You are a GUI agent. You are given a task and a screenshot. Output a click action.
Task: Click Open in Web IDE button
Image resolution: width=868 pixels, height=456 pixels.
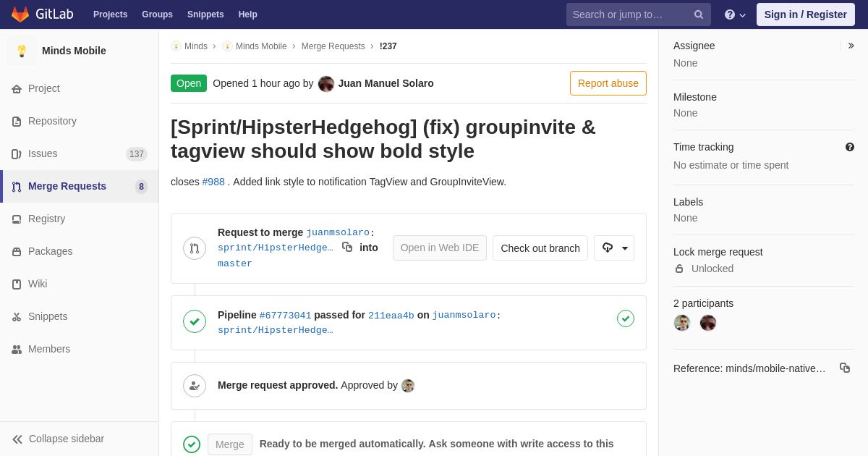tap(440, 248)
